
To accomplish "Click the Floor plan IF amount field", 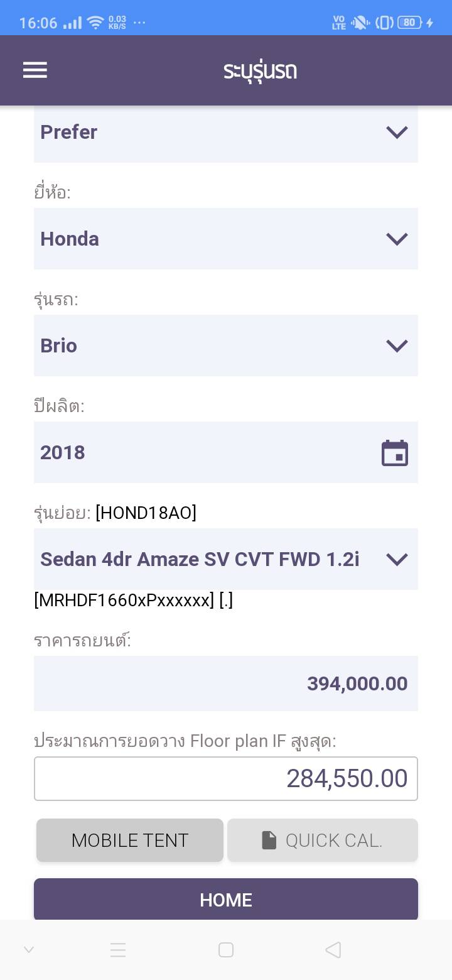I will (226, 779).
